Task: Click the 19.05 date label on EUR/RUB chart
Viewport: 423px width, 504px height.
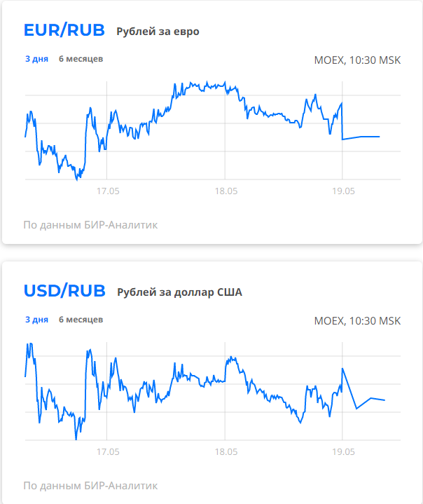Action: (343, 191)
